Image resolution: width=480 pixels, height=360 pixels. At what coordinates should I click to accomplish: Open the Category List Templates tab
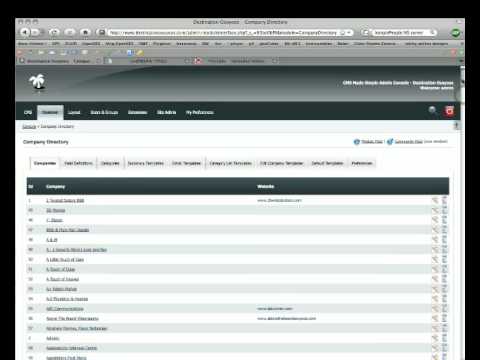230,163
